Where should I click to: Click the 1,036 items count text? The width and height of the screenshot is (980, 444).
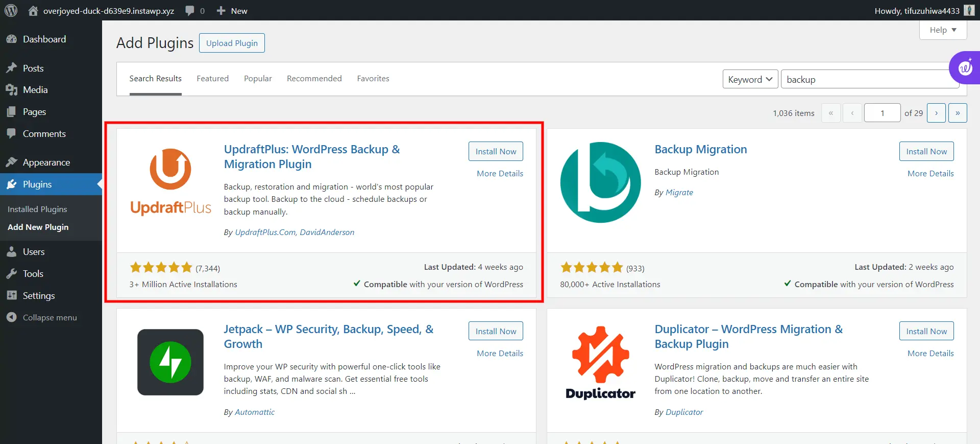point(794,113)
